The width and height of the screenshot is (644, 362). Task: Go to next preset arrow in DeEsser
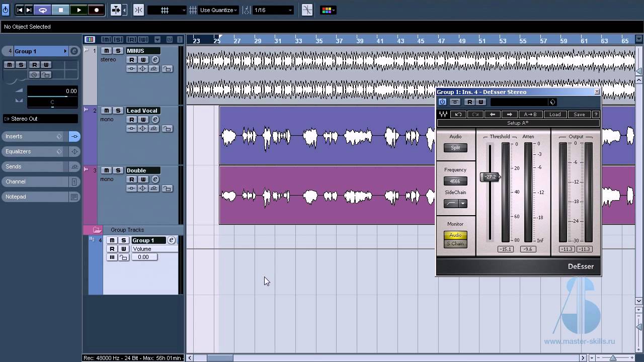coord(509,115)
